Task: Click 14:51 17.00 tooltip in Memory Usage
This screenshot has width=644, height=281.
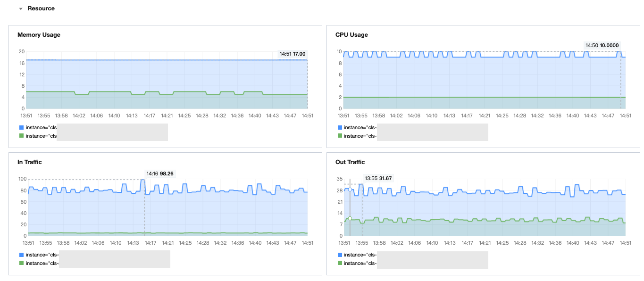Action: (x=293, y=54)
